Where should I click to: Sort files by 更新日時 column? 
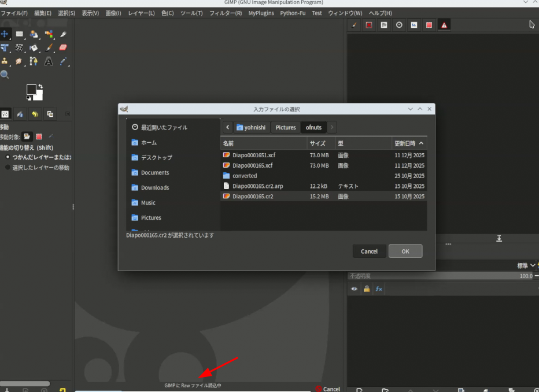point(409,143)
